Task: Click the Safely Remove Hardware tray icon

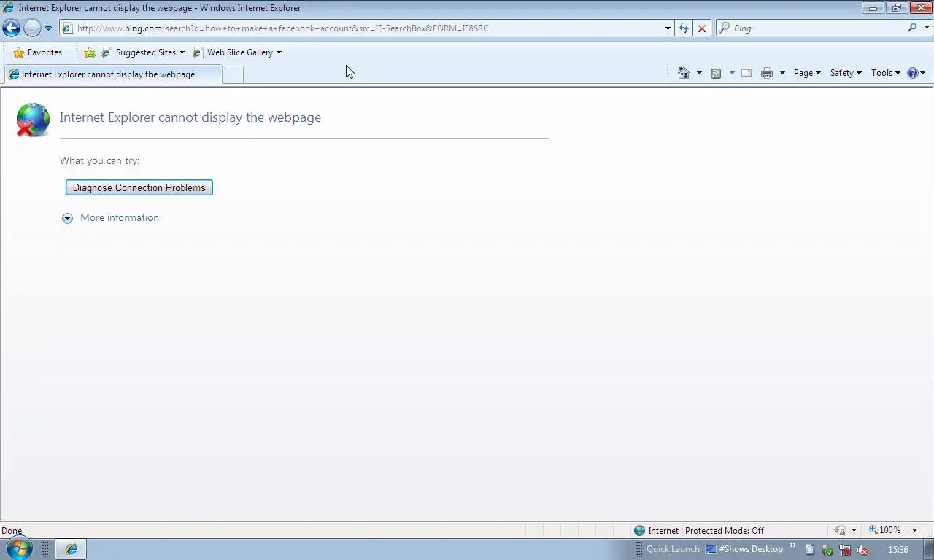Action: 827,550
